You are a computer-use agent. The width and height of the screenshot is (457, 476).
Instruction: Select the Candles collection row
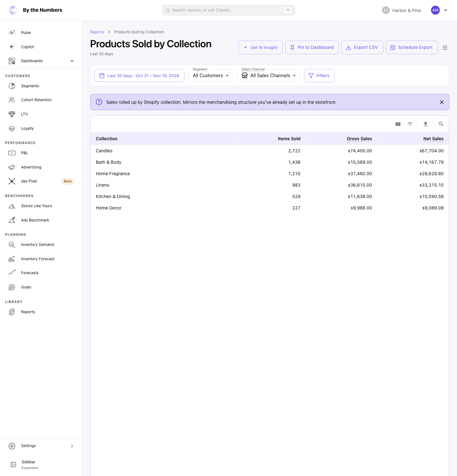[x=270, y=151]
